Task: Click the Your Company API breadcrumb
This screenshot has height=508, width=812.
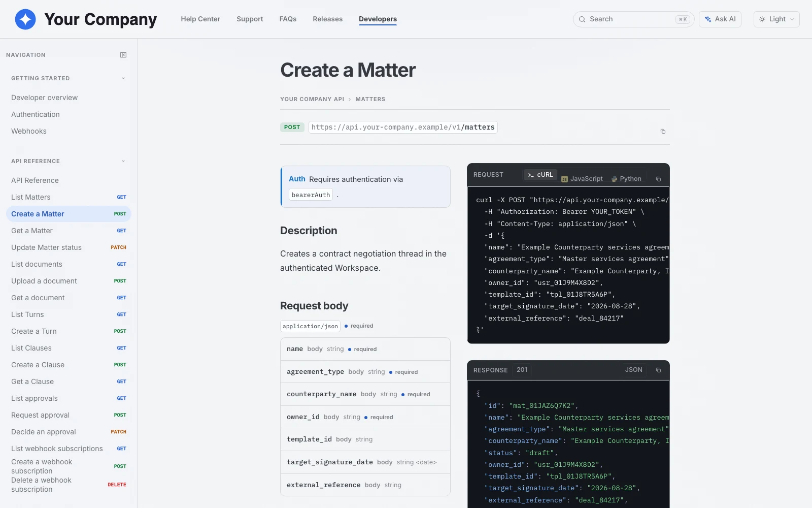Action: (x=312, y=99)
